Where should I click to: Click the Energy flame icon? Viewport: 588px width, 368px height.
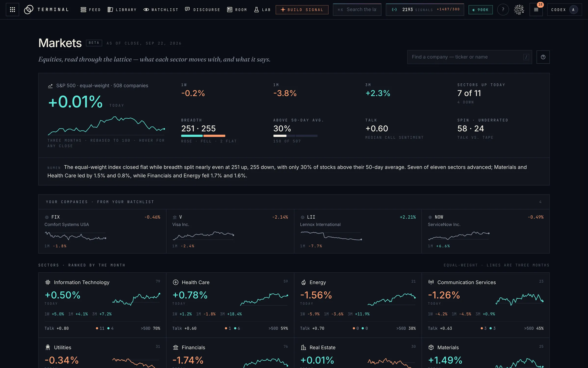(x=303, y=282)
